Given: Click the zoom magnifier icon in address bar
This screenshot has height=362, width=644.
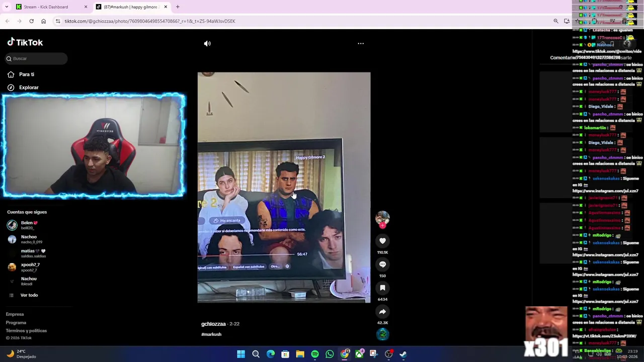Looking at the screenshot, I should [556, 21].
